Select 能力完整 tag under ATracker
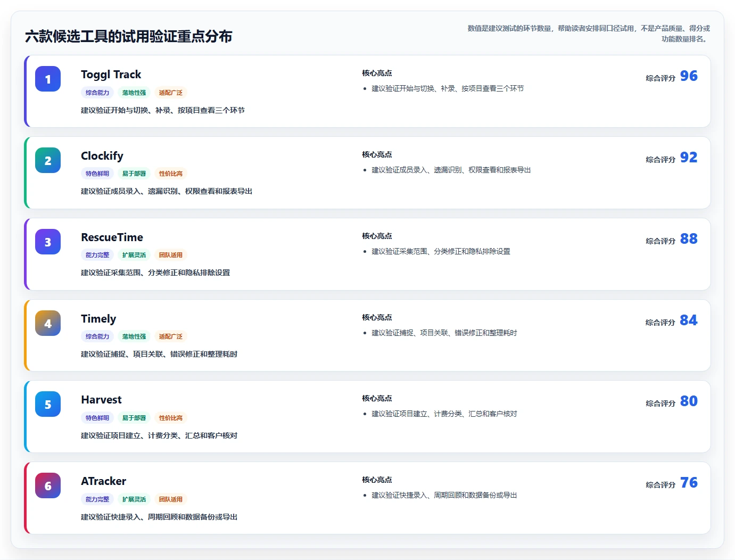735x560 pixels. click(97, 499)
